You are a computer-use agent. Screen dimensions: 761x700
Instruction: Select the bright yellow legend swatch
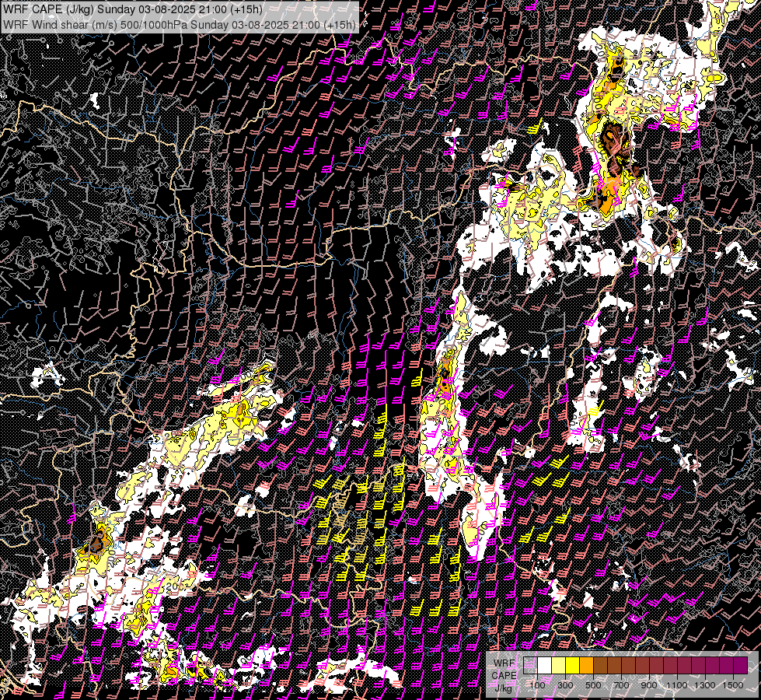pos(573,666)
